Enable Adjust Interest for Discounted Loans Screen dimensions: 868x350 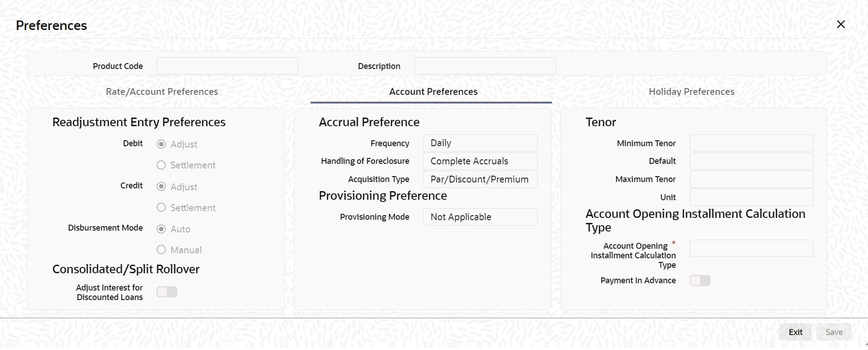pyautogui.click(x=166, y=292)
